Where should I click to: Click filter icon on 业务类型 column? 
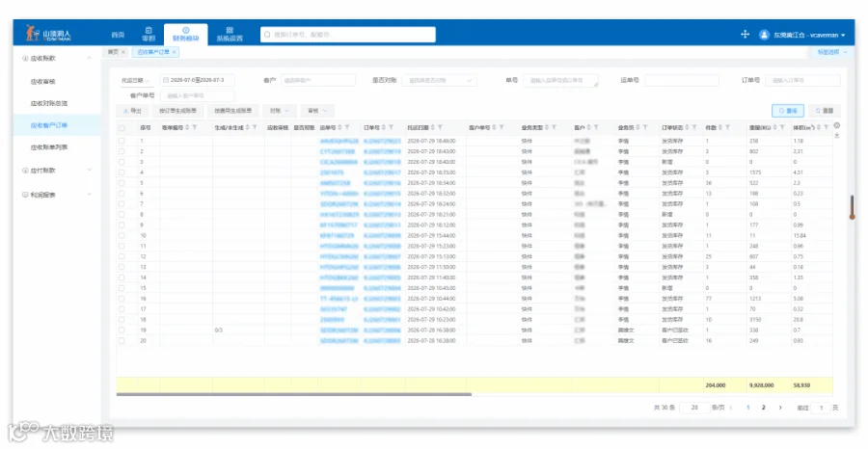pos(554,128)
